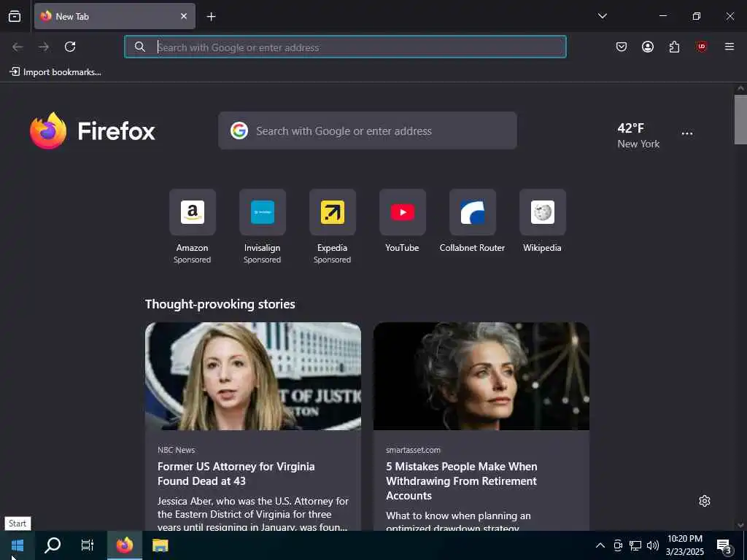Screen dimensions: 747x560
Task: Open the new tab personalize gear
Action: [x=705, y=501]
